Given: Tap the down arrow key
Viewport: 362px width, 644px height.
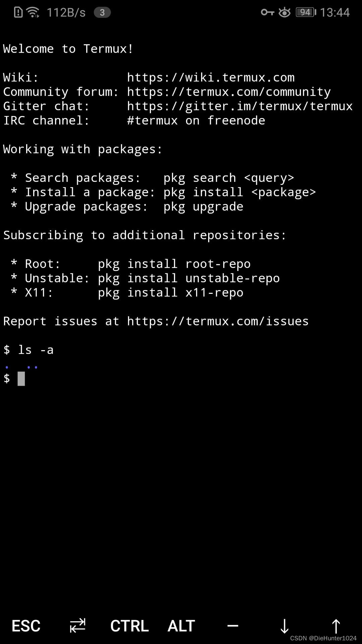Looking at the screenshot, I should [x=285, y=626].
